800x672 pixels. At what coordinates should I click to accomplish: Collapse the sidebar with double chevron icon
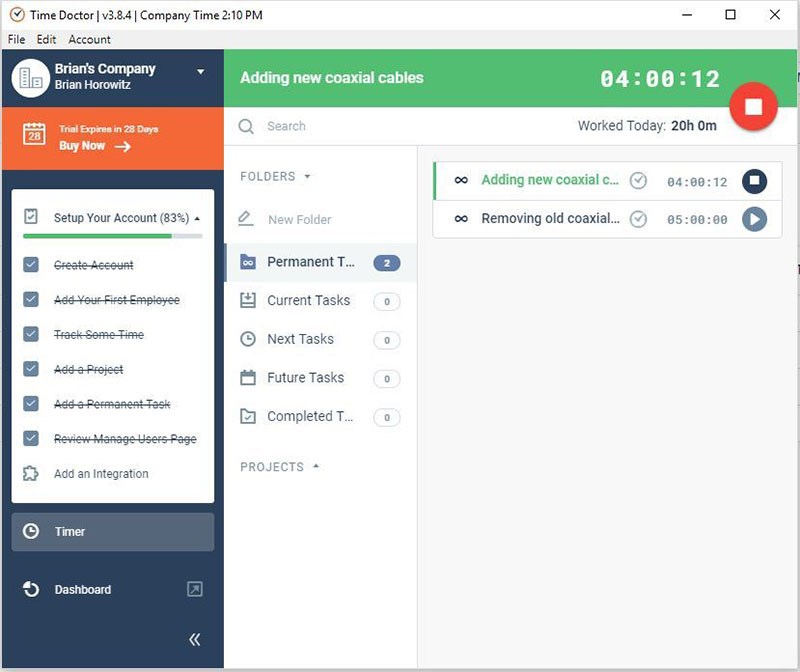tap(194, 639)
